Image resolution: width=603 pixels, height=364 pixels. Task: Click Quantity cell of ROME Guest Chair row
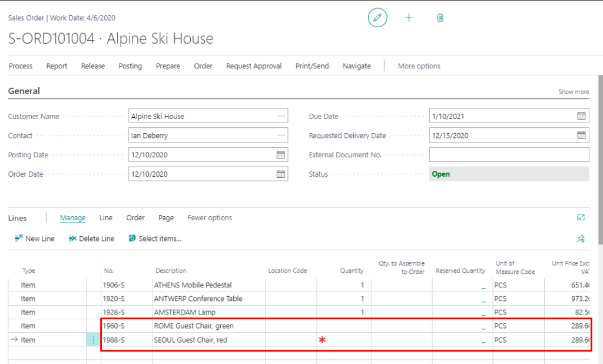pos(344,326)
